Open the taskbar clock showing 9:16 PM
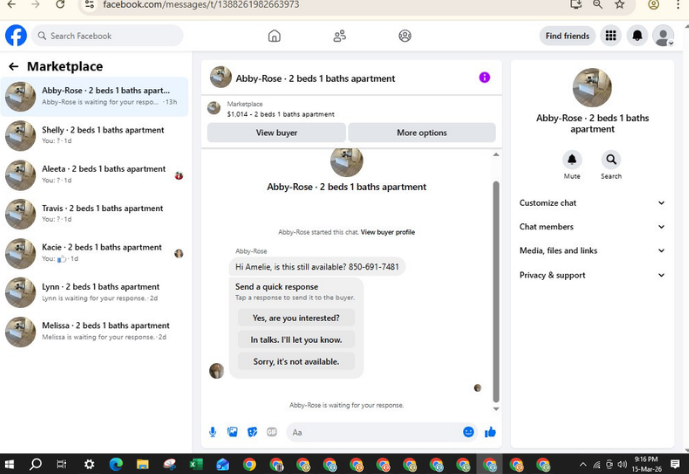 pyautogui.click(x=646, y=464)
